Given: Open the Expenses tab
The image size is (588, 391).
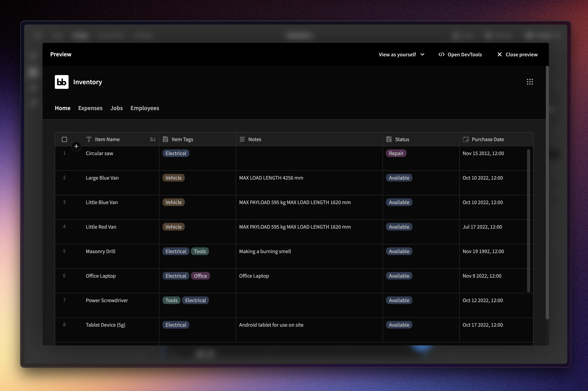Looking at the screenshot, I should (x=90, y=108).
